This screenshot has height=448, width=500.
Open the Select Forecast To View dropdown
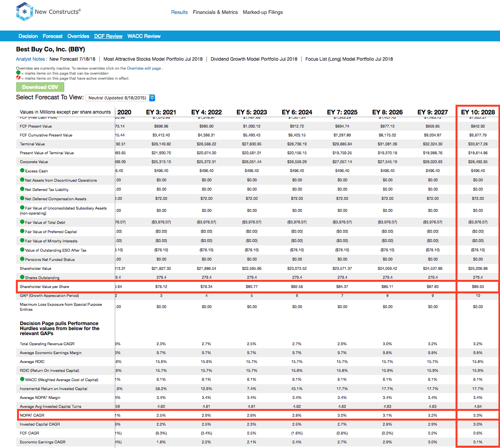120,98
